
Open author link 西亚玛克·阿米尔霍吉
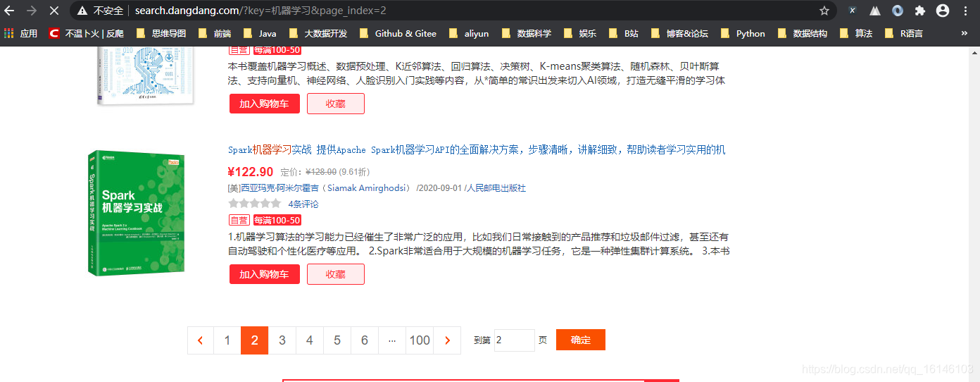point(326,188)
